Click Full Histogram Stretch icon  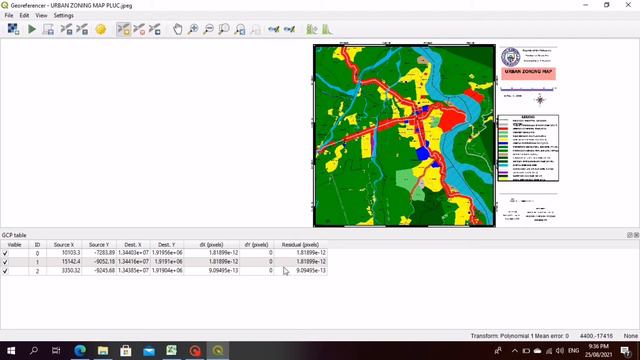312,29
